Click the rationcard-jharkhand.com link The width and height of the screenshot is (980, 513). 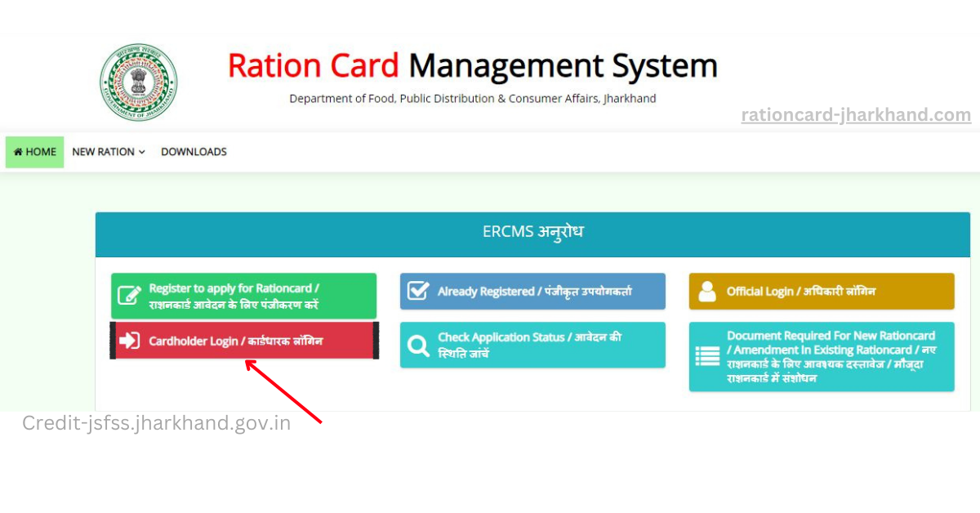tap(856, 115)
